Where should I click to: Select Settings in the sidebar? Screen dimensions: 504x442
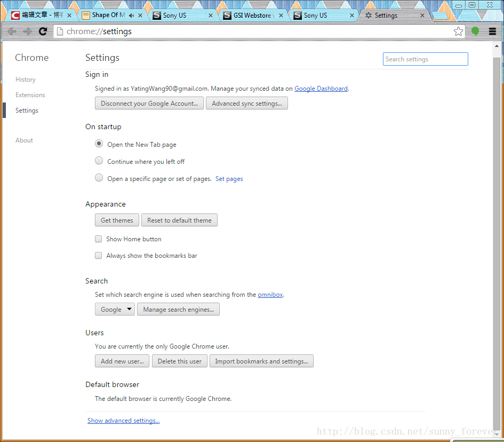(27, 111)
